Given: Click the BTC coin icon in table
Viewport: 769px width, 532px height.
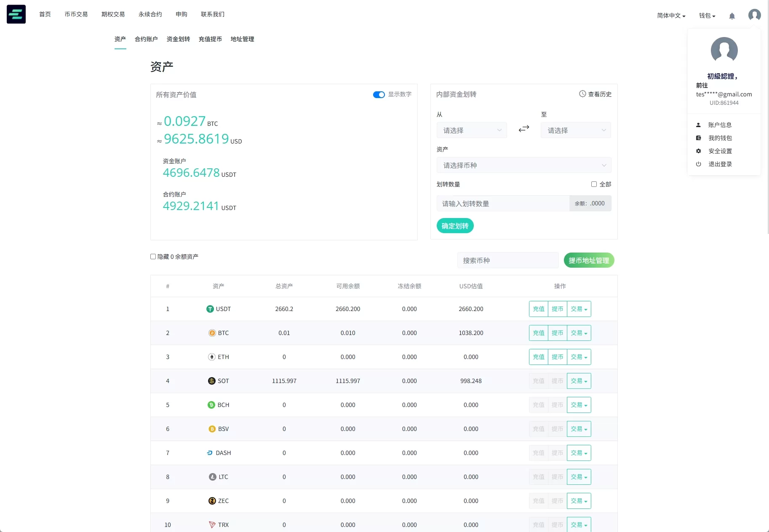Looking at the screenshot, I should pyautogui.click(x=212, y=333).
